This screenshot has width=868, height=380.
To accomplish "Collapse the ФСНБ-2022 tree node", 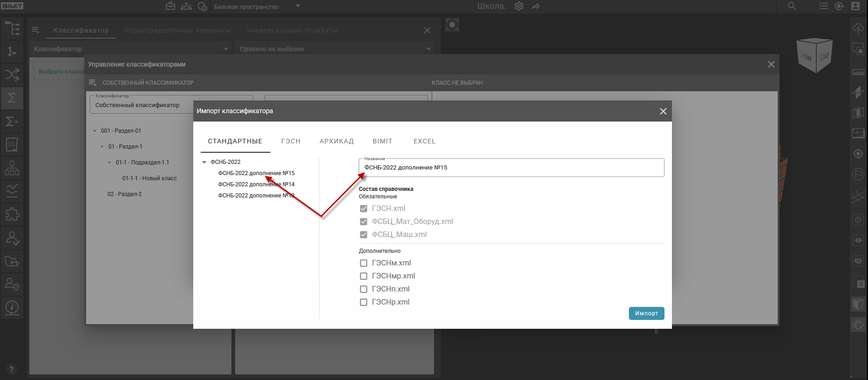I will click(x=204, y=162).
